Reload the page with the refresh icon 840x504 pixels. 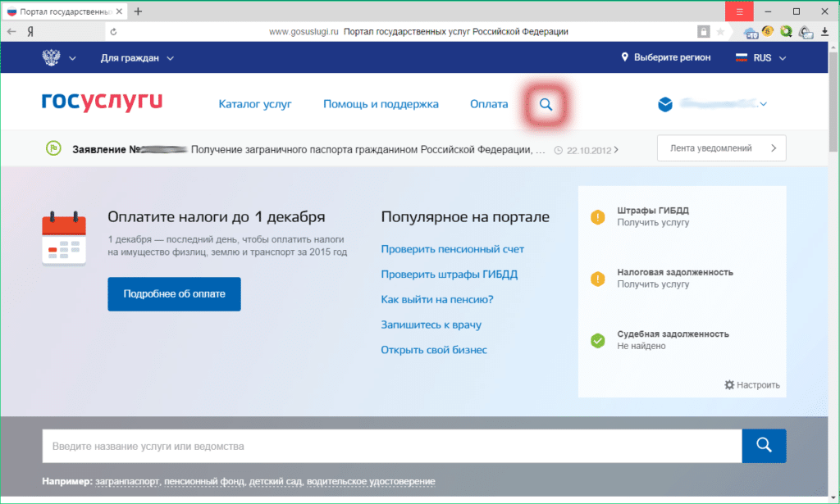coord(113,32)
